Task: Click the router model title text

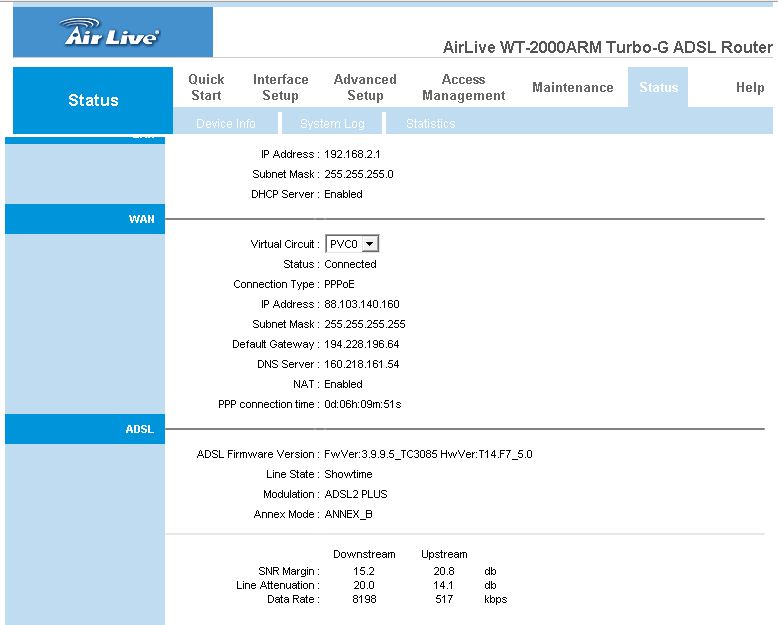Action: click(607, 47)
